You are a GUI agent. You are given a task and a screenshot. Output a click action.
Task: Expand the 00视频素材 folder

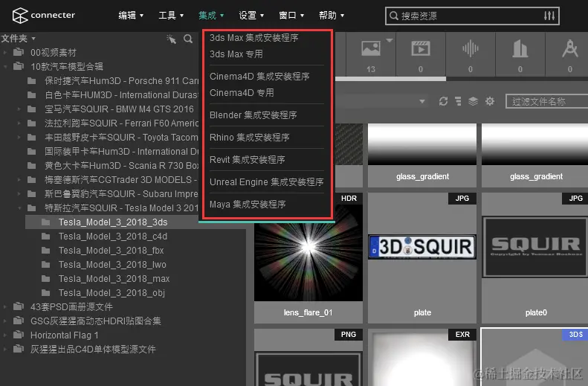[x=5, y=53]
